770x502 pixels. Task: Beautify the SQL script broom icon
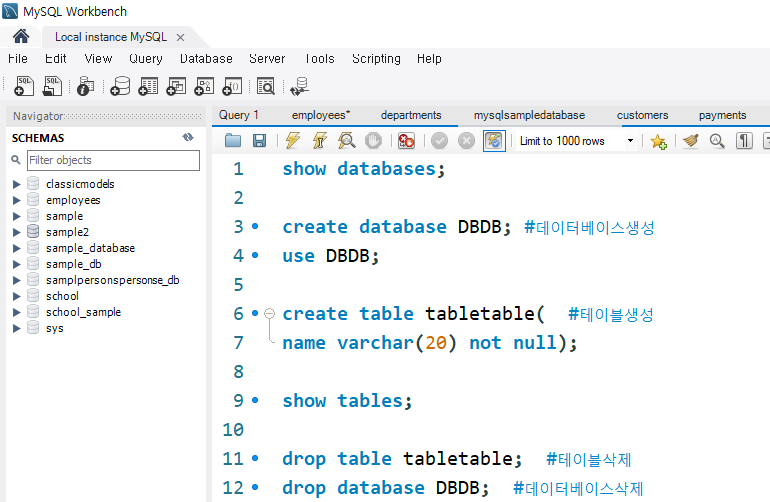tap(691, 141)
